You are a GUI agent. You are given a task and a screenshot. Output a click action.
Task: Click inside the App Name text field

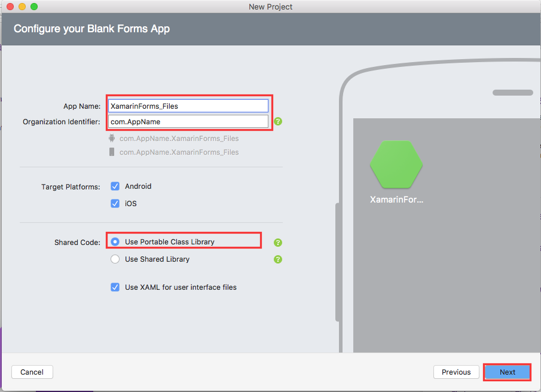click(x=188, y=105)
